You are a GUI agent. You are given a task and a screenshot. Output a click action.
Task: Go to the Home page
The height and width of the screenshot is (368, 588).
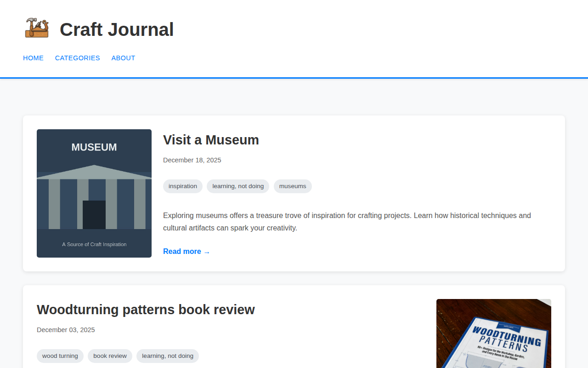click(34, 58)
